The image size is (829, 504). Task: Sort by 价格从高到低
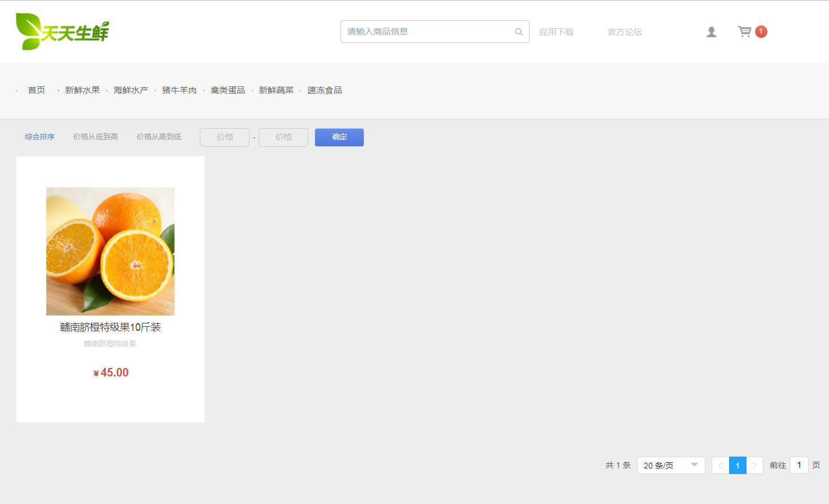(x=159, y=137)
